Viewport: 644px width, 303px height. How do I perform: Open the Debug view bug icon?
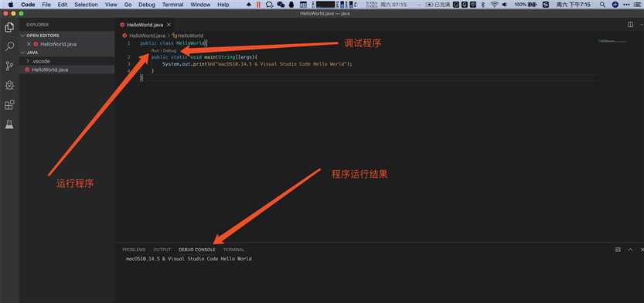click(9, 85)
